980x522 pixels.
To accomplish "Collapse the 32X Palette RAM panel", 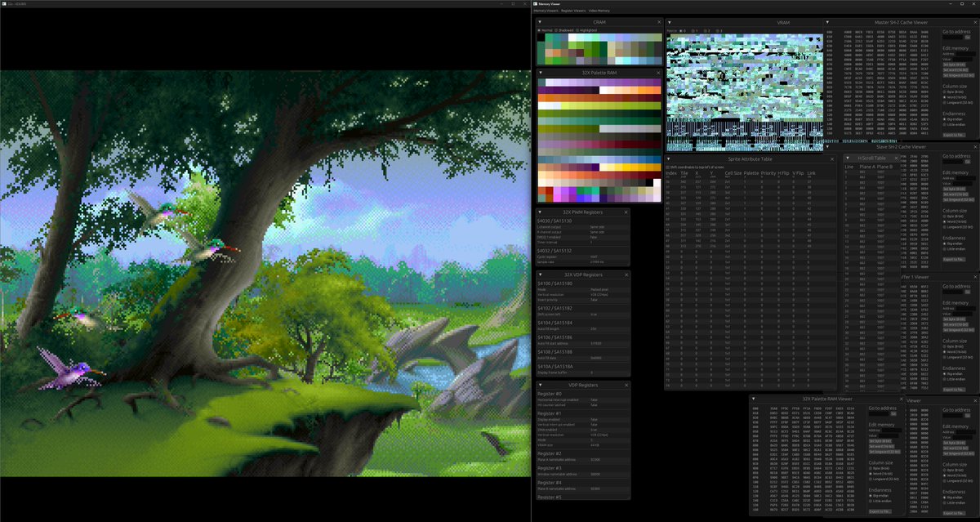I will point(541,73).
